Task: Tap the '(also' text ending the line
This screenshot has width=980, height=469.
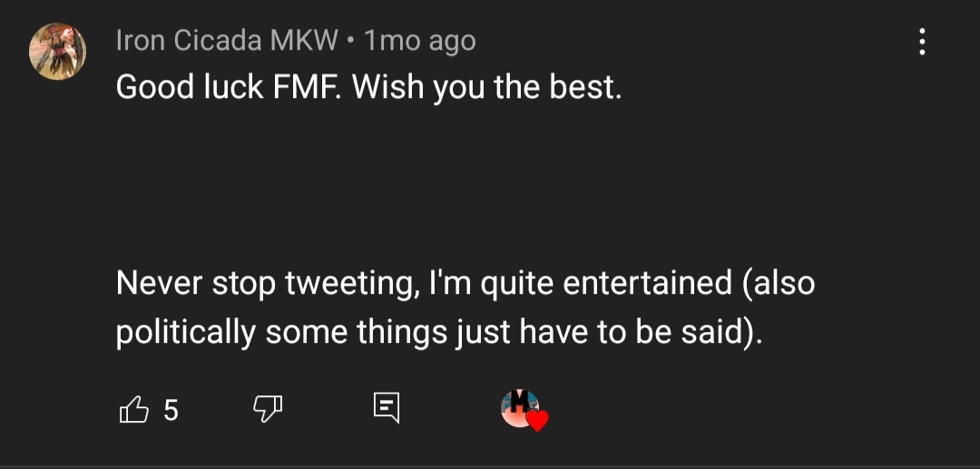Action: [x=777, y=284]
